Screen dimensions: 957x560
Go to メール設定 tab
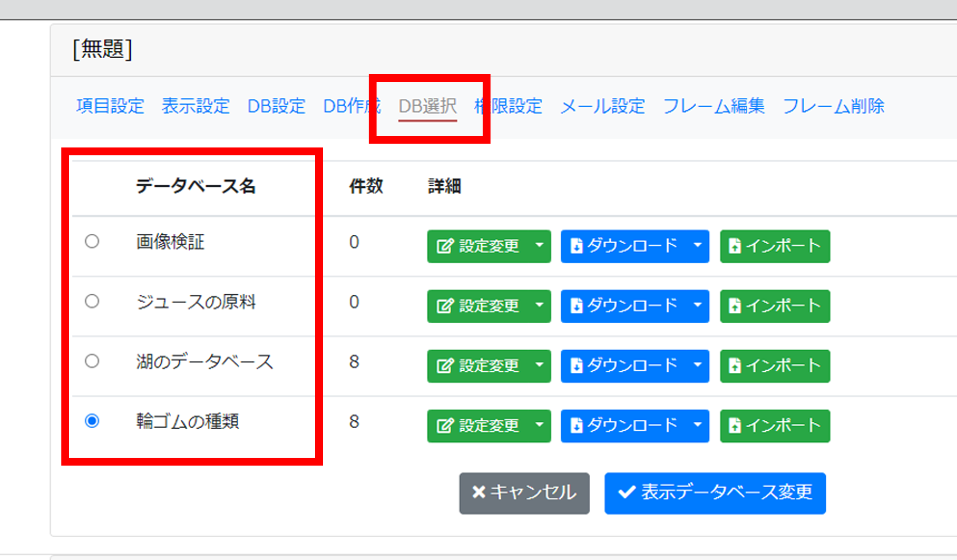(603, 106)
